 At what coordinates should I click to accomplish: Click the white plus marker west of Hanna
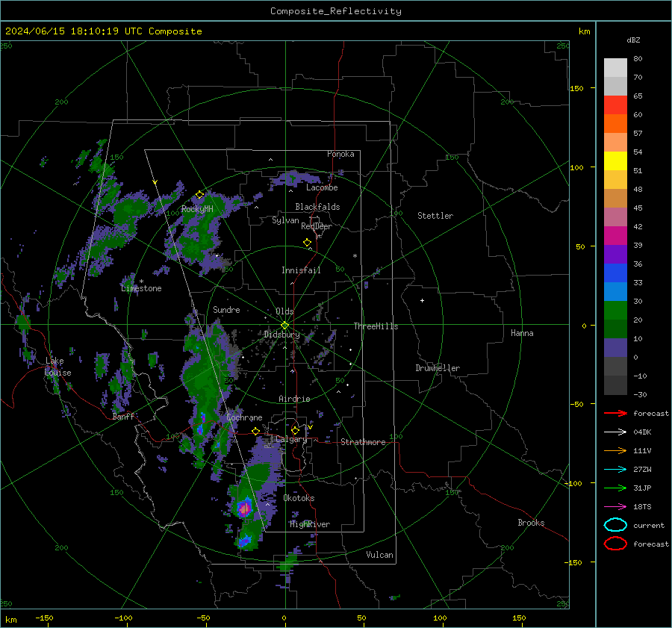(422, 300)
